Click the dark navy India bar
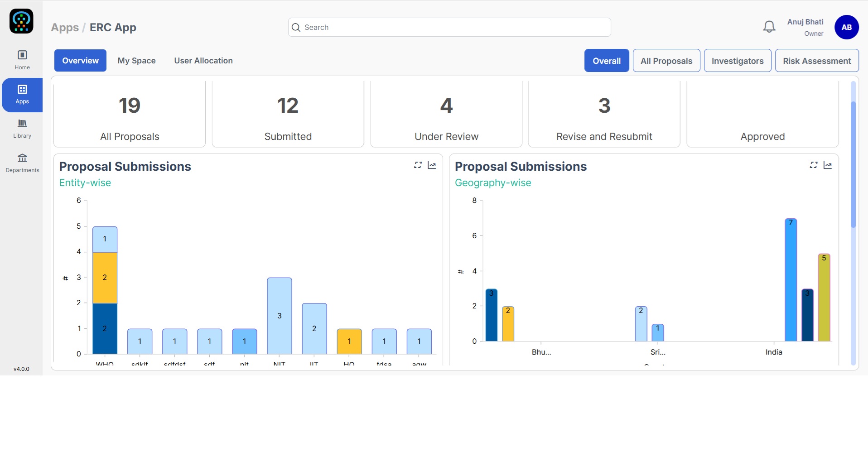 [x=807, y=315]
